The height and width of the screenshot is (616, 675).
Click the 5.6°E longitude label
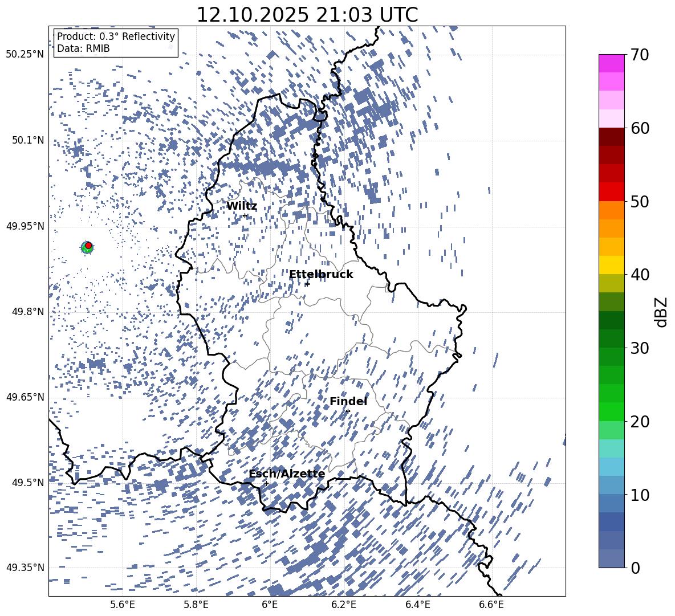tap(123, 605)
